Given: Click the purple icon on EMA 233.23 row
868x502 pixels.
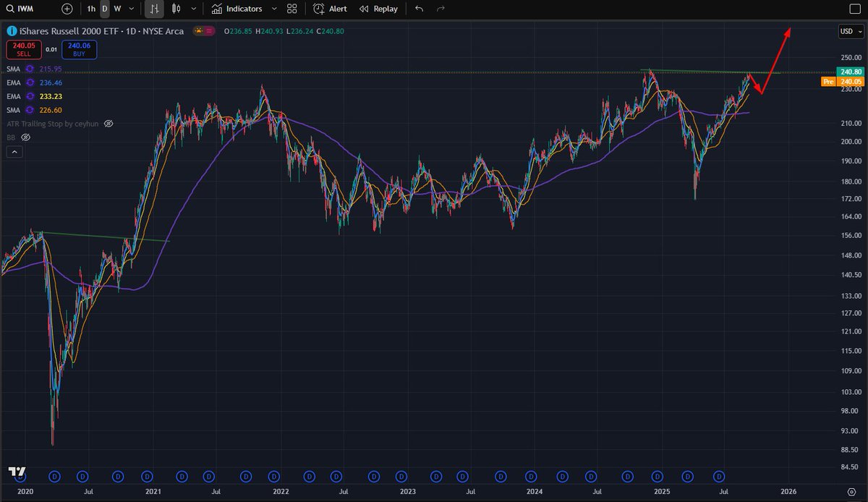Looking at the screenshot, I should 30,96.
